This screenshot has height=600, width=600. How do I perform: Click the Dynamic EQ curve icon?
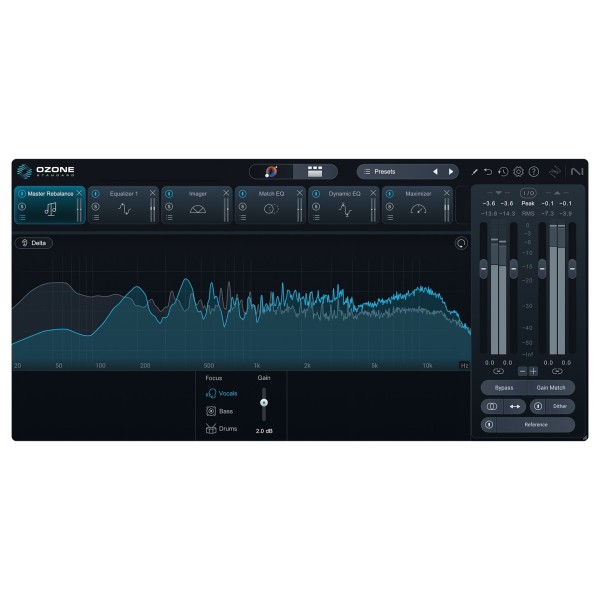point(345,209)
